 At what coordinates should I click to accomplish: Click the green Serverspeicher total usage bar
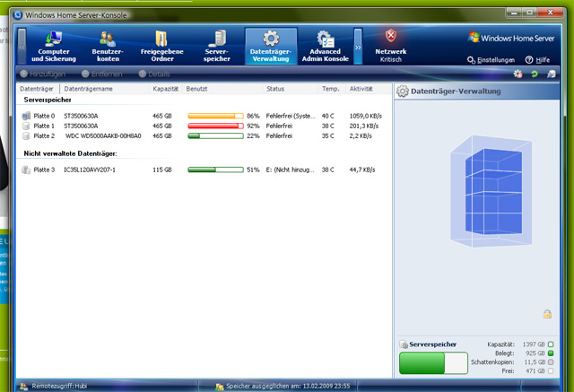(x=433, y=363)
